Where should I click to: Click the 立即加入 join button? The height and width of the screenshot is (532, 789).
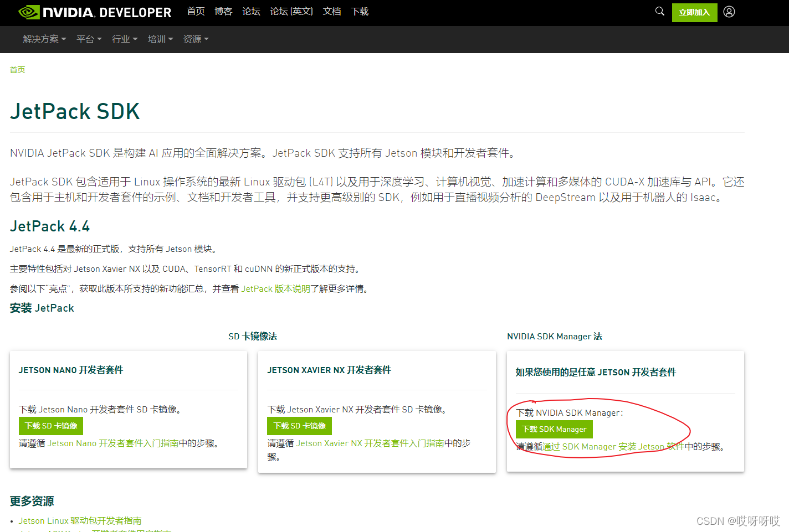pos(694,12)
